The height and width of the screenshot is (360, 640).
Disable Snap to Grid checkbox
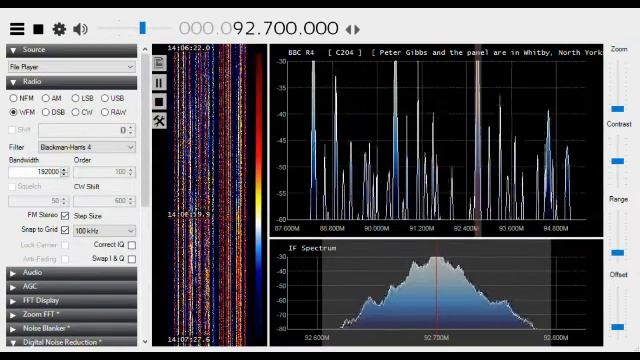pos(65,230)
